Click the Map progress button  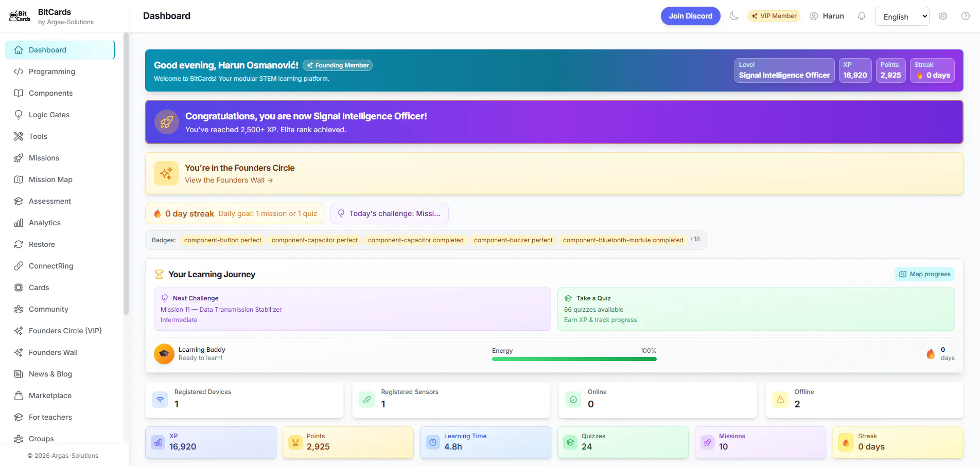pyautogui.click(x=924, y=274)
